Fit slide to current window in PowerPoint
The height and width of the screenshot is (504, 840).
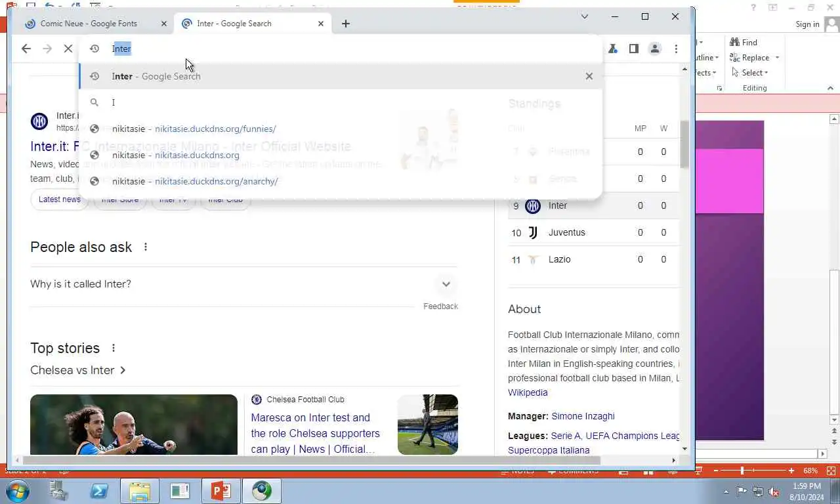coord(831,471)
